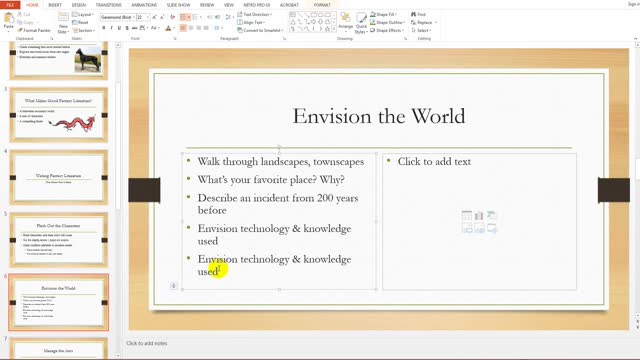
Task: Expand Convert to SmartArt menu
Action: coord(260,30)
